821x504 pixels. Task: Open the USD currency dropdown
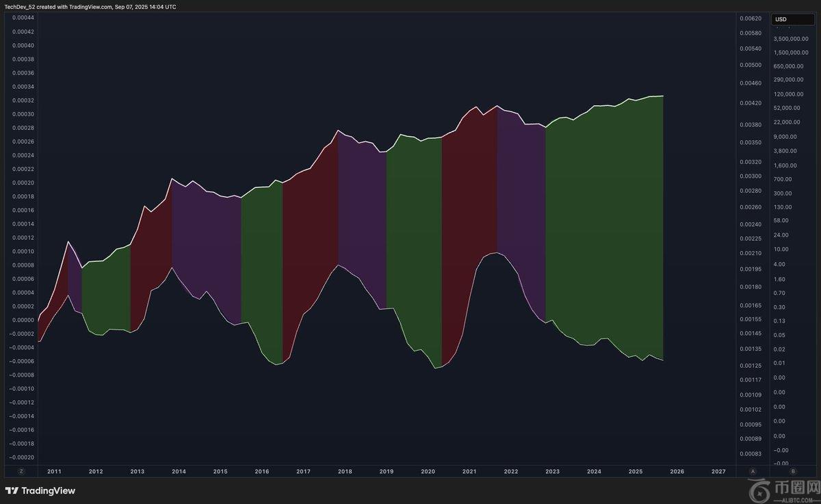tap(792, 20)
